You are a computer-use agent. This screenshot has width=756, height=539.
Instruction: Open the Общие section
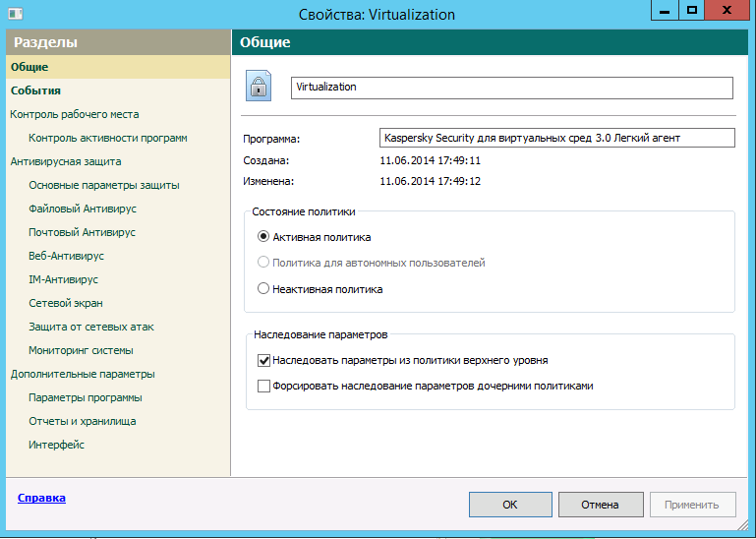point(118,67)
